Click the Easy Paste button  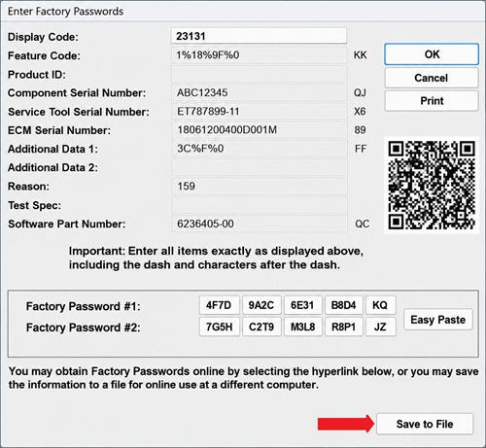(438, 320)
